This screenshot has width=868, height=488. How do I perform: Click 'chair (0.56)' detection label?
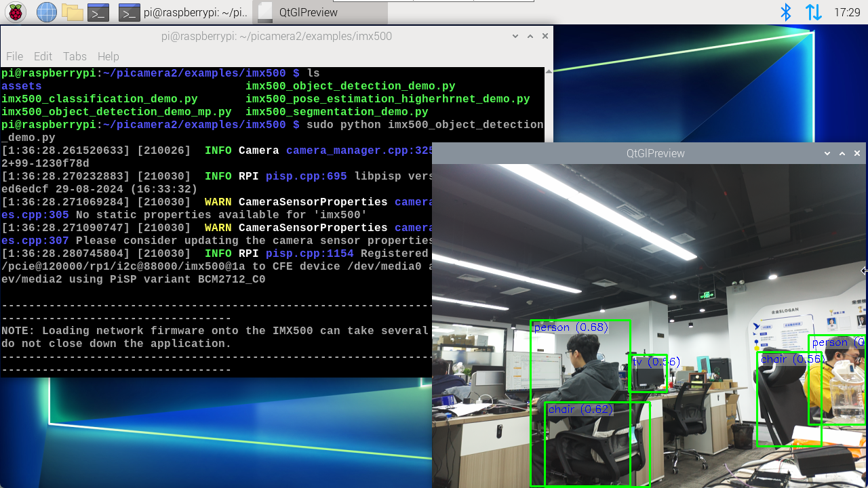793,359
